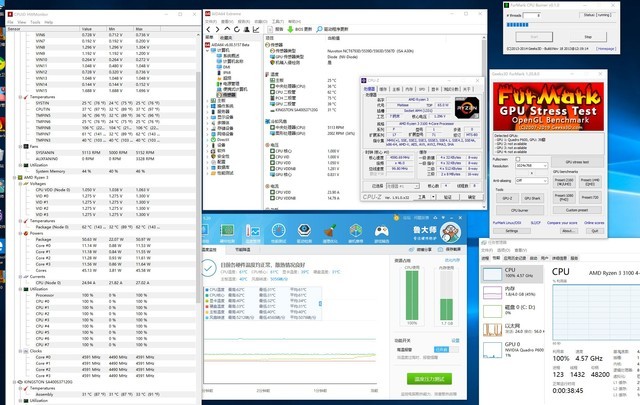Screen dimensions: 640x405
Task: Select Ethernet in Task Manager sidebar
Action: [513, 329]
